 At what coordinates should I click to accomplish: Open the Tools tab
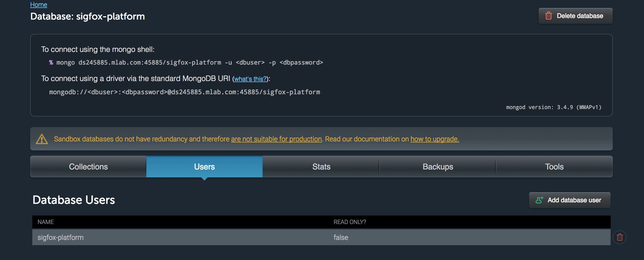[x=554, y=167]
